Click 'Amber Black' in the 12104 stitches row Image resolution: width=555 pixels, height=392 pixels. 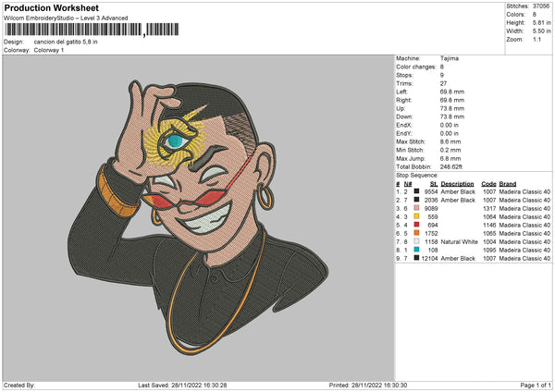pos(458,258)
